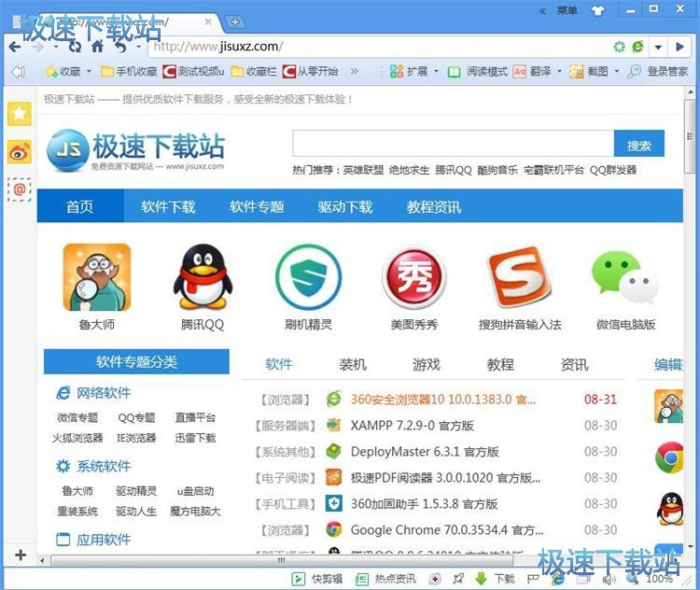The height and width of the screenshot is (590, 700).
Task: Click the site search input field
Action: (x=453, y=144)
